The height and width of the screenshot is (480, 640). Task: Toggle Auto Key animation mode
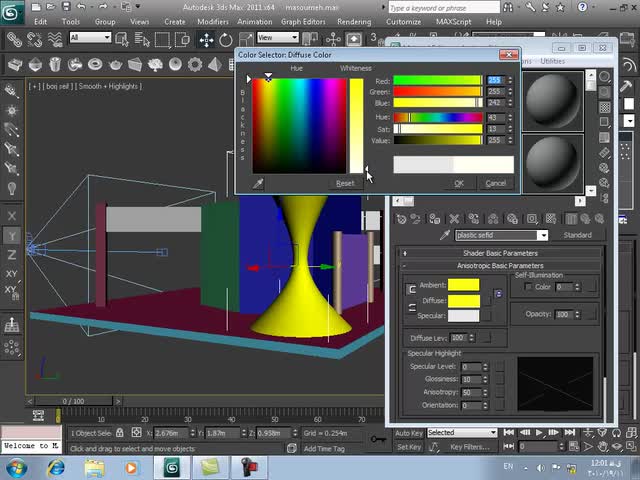click(409, 433)
